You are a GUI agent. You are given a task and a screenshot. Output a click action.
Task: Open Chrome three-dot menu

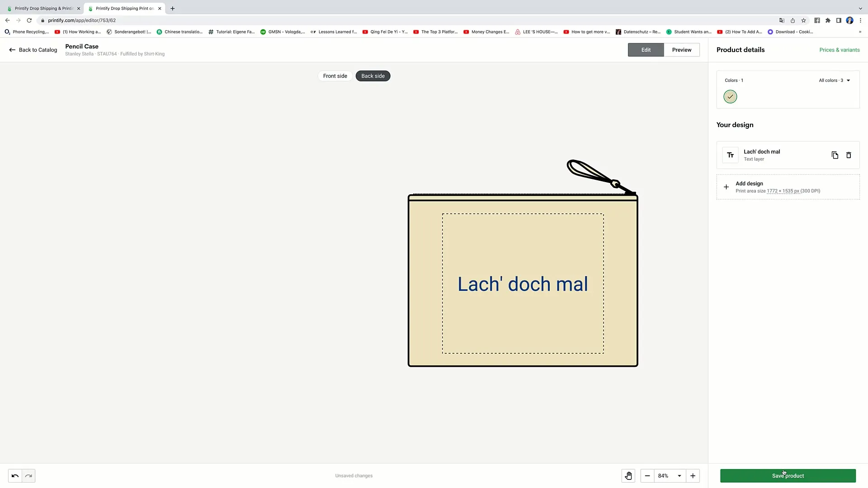860,20
